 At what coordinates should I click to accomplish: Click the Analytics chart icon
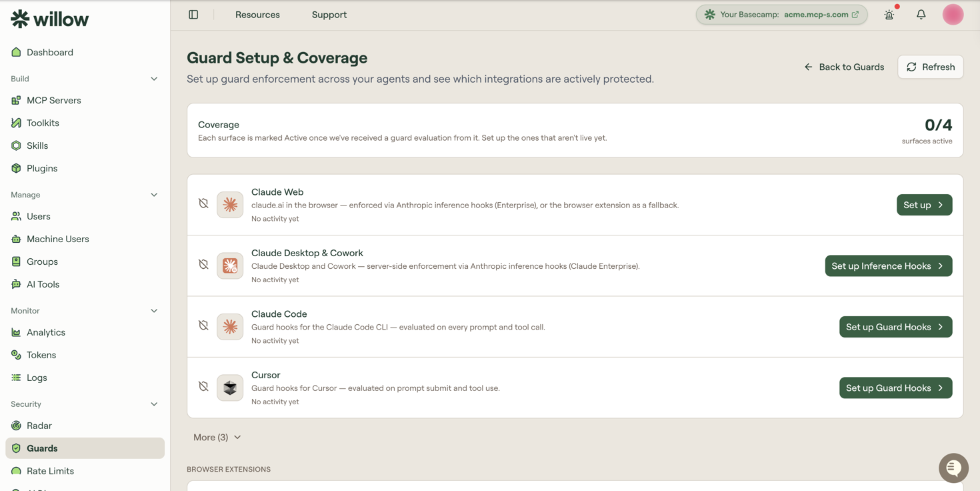pos(16,332)
